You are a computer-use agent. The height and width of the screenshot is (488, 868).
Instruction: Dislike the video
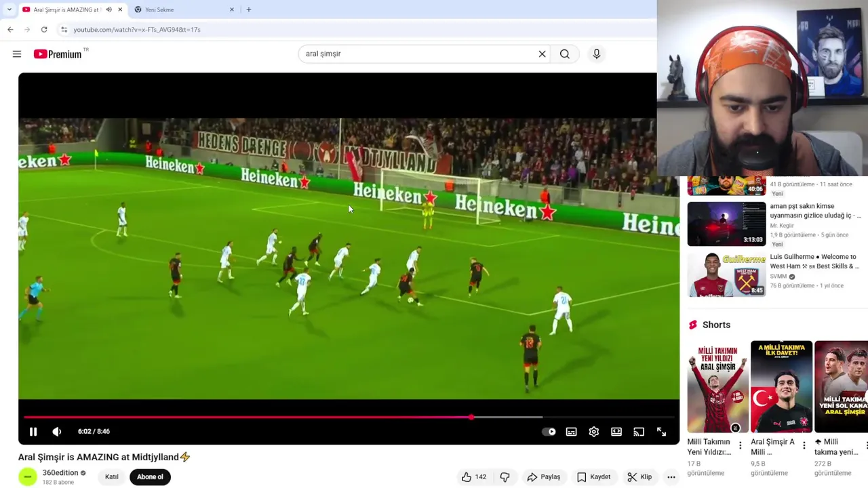coord(505,477)
